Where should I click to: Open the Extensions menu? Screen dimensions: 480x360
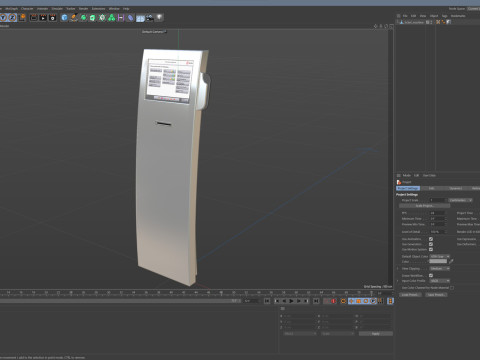[98, 9]
